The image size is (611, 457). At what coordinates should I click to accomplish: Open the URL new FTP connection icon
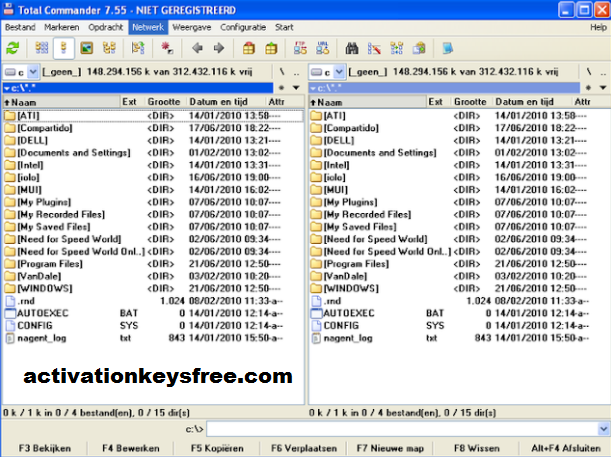tap(322, 48)
